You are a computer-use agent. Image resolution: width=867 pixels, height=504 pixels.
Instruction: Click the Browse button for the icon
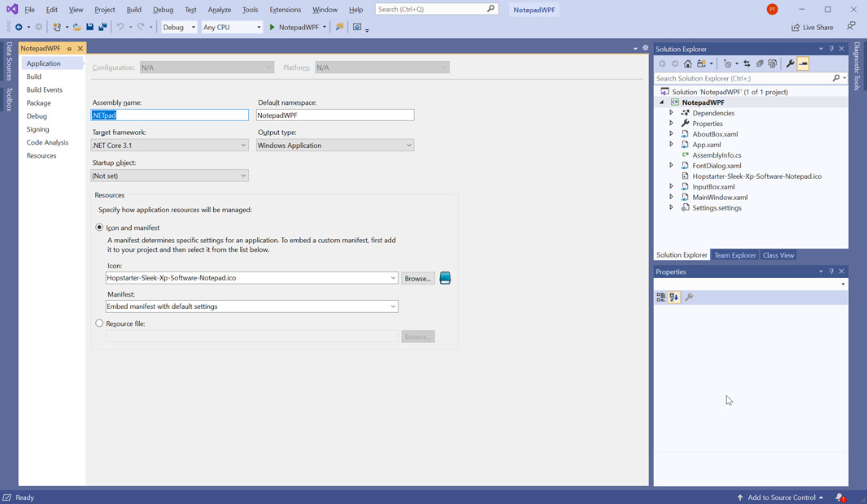[417, 278]
